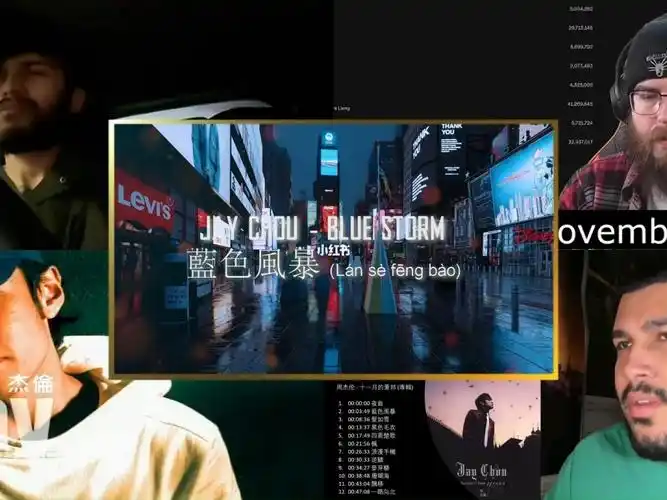
Task: Open the Jay Chou album cover artwork
Action: point(482,440)
